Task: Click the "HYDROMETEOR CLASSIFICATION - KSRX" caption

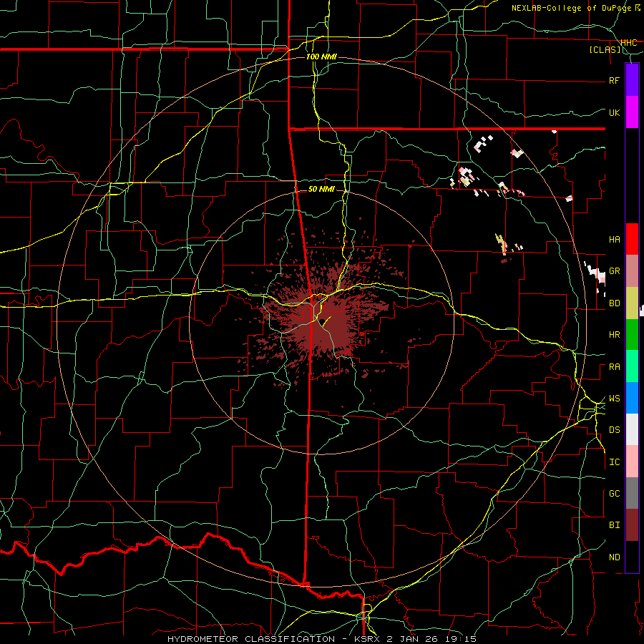Action: pyautogui.click(x=275, y=639)
